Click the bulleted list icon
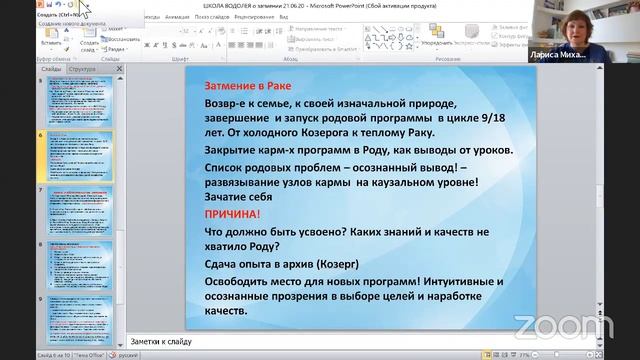The width and height of the screenshot is (640, 360). coord(233,31)
